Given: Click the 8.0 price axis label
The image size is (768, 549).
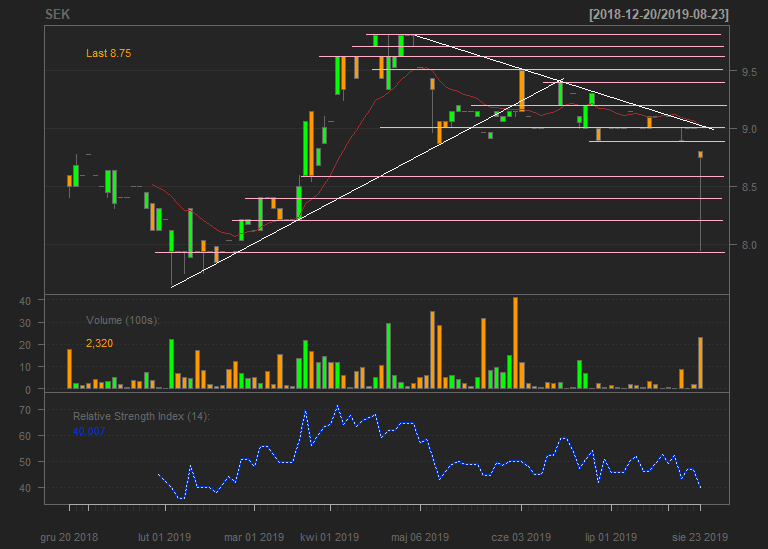Looking at the screenshot, I should (x=749, y=245).
